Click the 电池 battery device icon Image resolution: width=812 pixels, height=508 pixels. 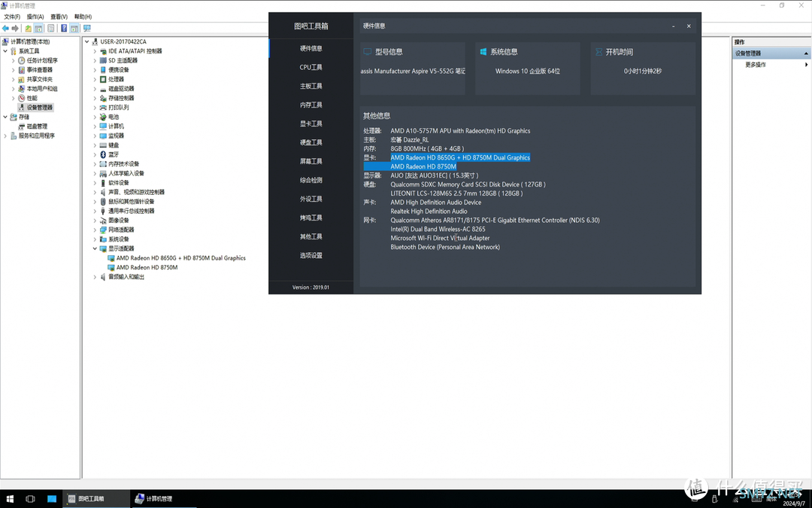click(103, 117)
